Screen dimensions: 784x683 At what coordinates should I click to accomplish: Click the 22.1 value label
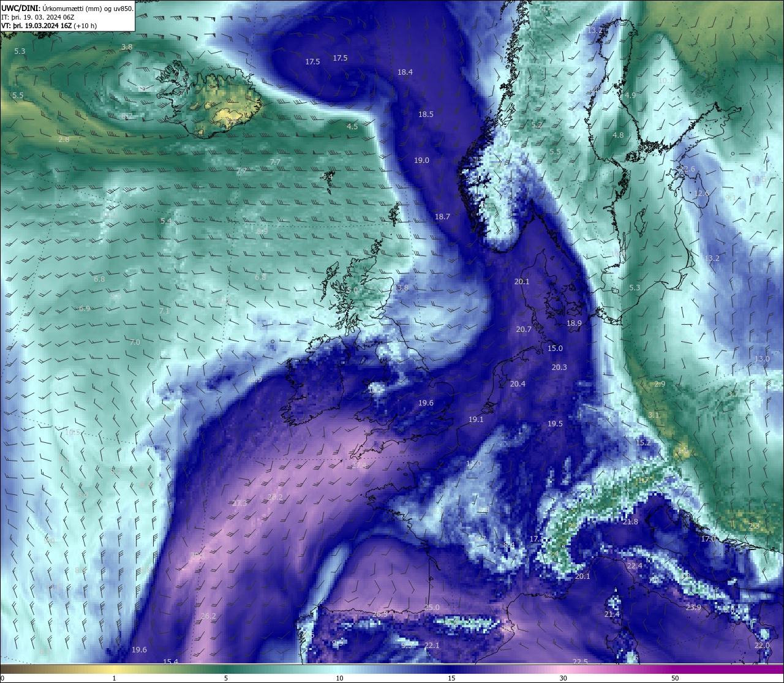click(x=432, y=645)
